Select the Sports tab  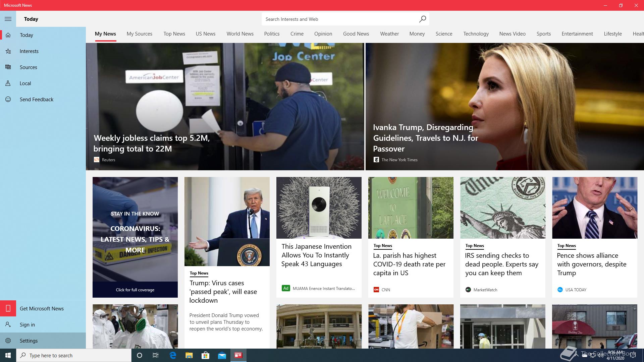544,34
